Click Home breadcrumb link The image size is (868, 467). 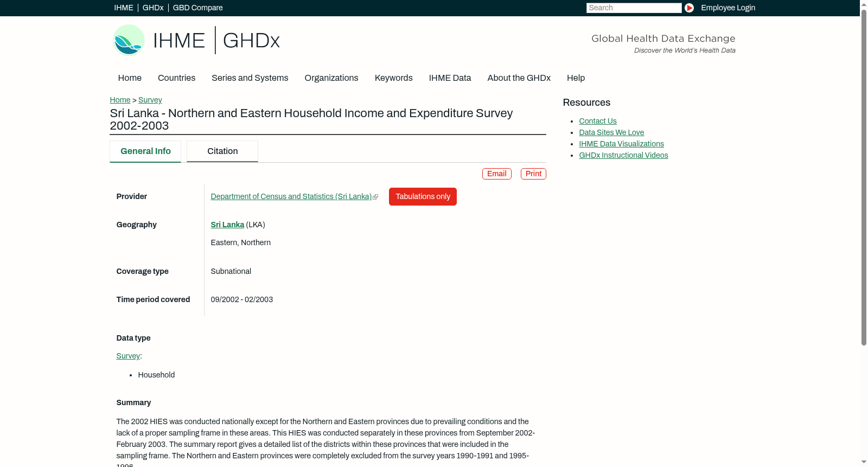click(120, 100)
